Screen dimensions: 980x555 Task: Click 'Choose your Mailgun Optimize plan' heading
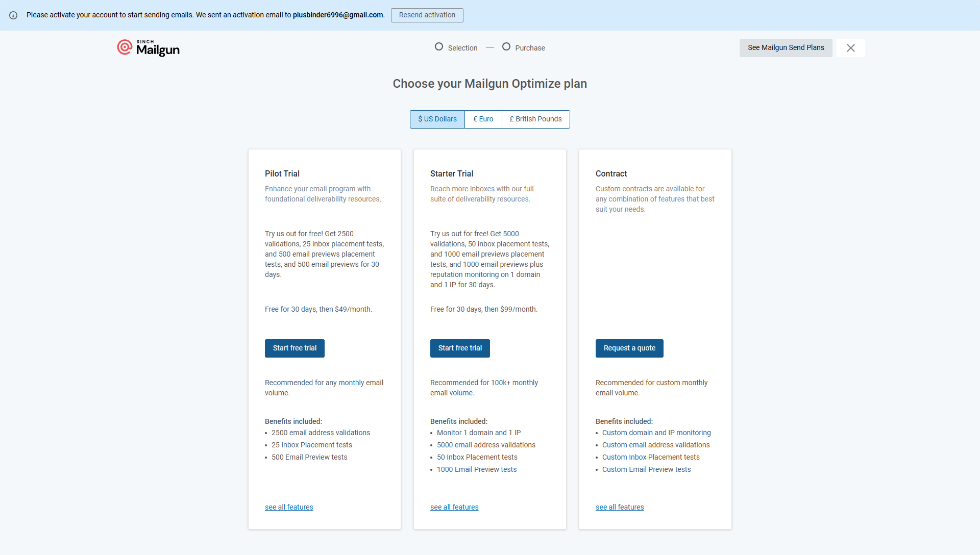pyautogui.click(x=490, y=84)
